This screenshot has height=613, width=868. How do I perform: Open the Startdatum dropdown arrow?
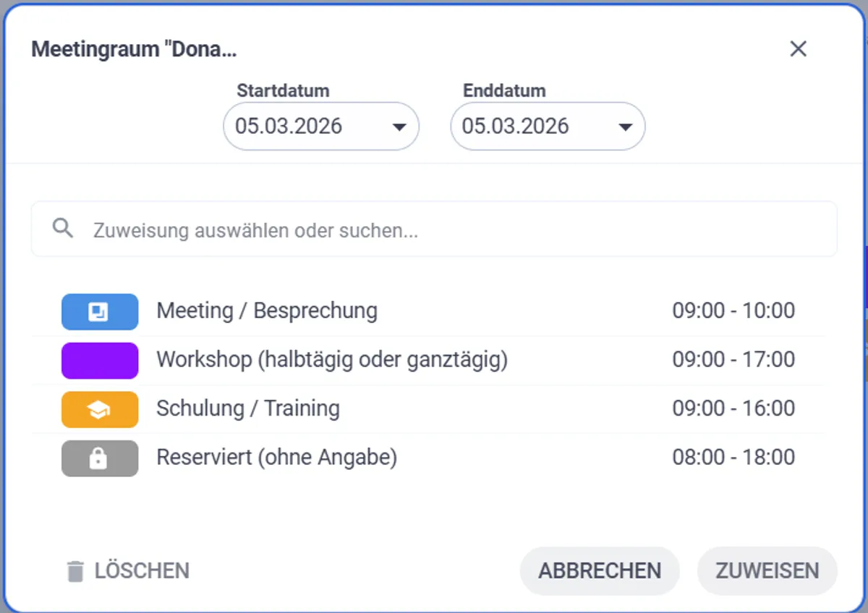[x=399, y=127]
